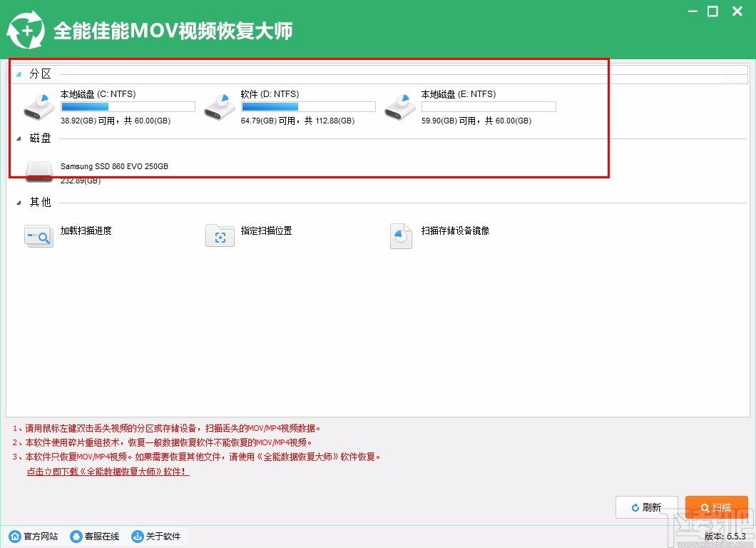
Task: Select 扫描存储设备镜像 label
Action: (x=455, y=230)
